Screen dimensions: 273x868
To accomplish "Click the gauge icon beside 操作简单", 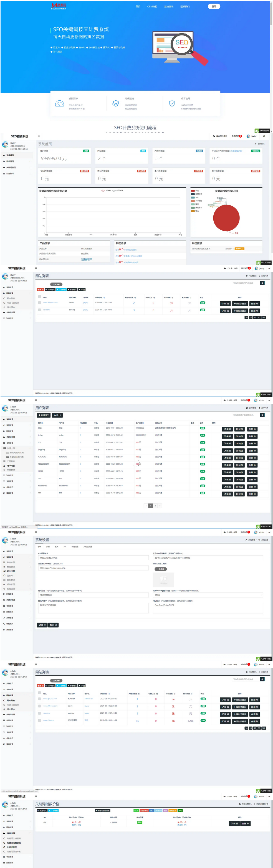I will (59, 103).
